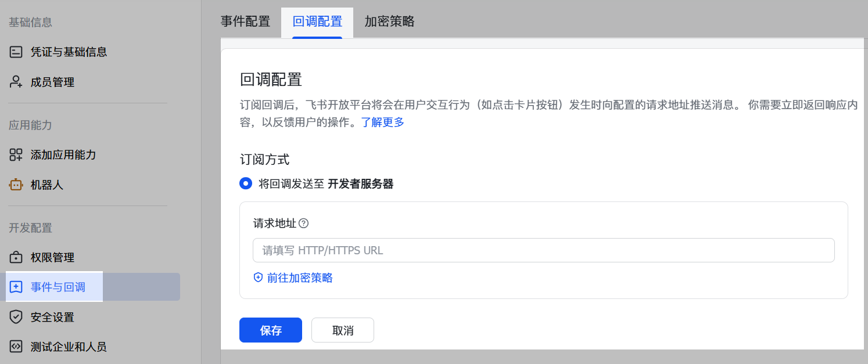The height and width of the screenshot is (364, 868).
Task: Click the credentials and basic info icon
Action: [16, 52]
